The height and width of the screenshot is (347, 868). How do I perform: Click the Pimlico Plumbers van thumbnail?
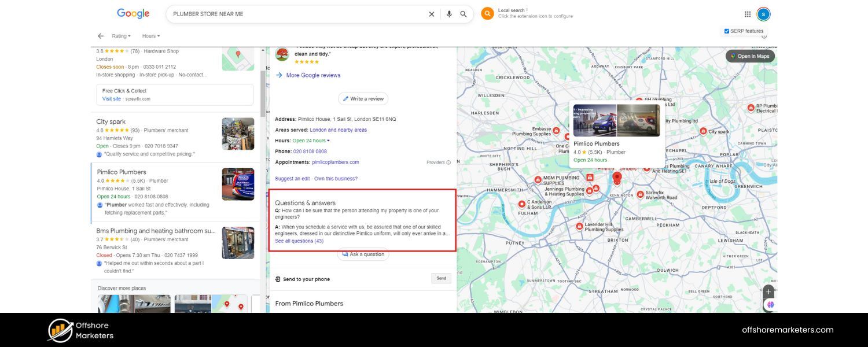[238, 184]
